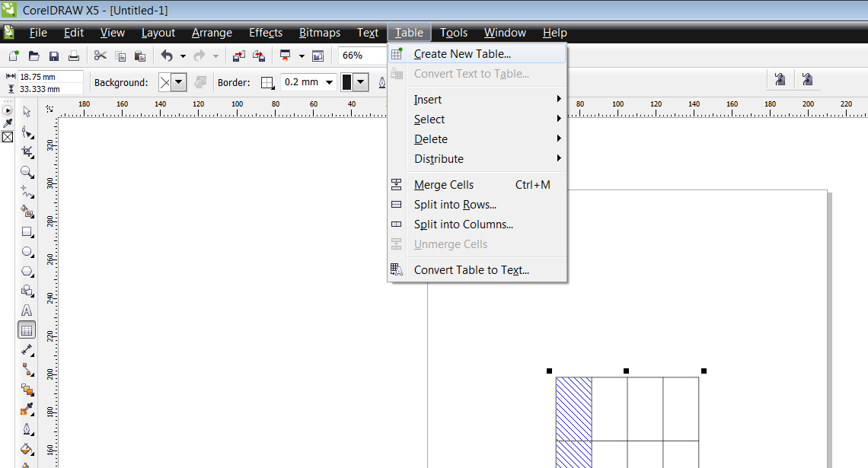868x468 pixels.
Task: Select the Connector tool
Action: pos(27,370)
